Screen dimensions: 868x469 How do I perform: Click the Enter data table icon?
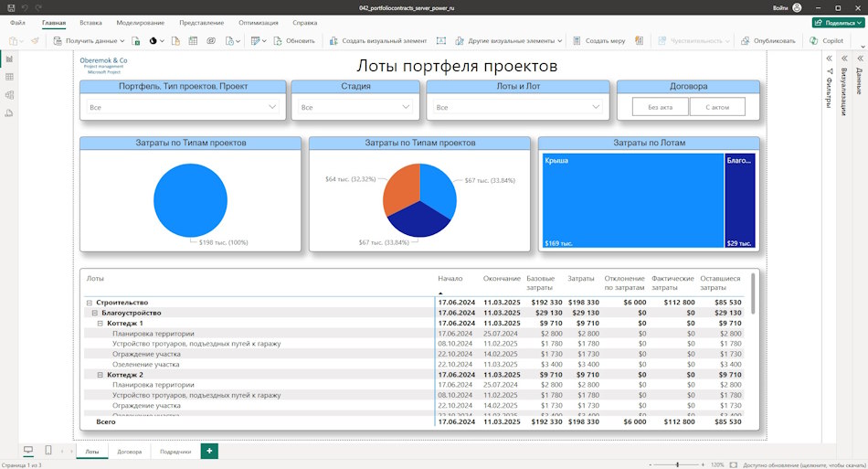[193, 40]
